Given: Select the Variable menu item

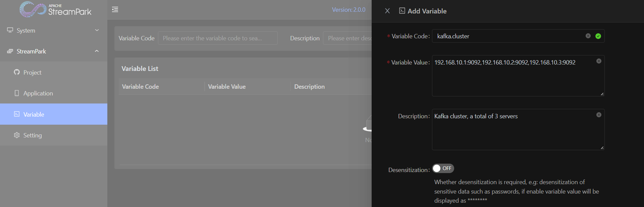Looking at the screenshot, I should (x=34, y=114).
